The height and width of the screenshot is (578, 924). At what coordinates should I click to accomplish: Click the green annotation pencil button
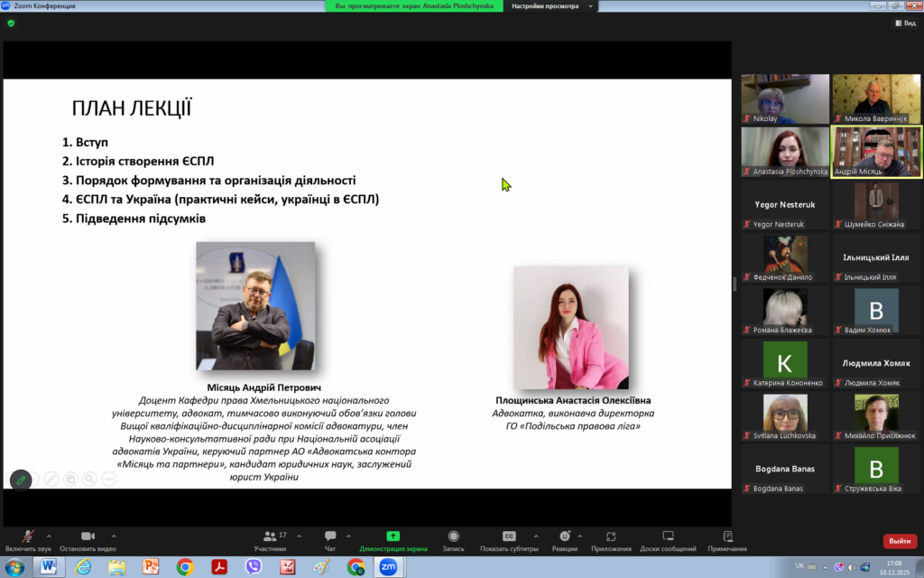pos(21,480)
